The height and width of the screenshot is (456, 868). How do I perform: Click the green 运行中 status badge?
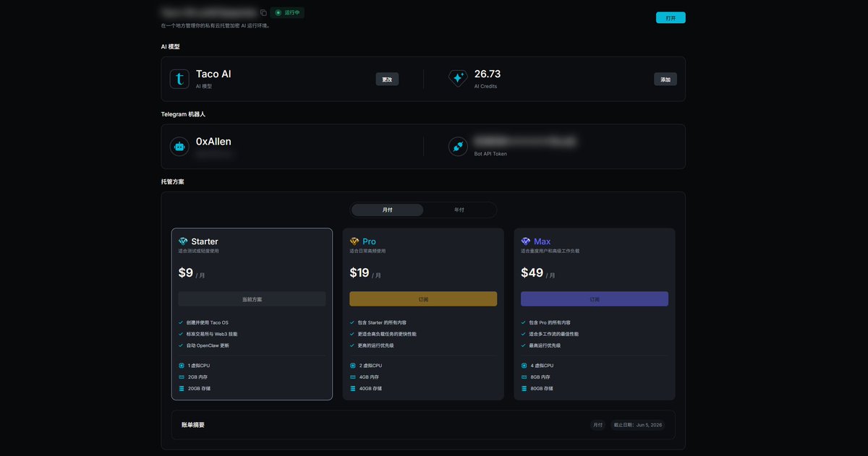point(287,12)
